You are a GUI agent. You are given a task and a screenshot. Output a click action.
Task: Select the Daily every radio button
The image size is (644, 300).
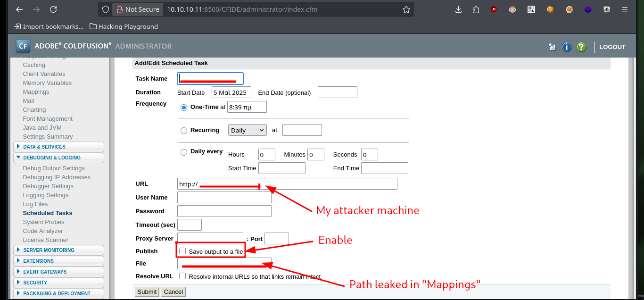tap(184, 152)
